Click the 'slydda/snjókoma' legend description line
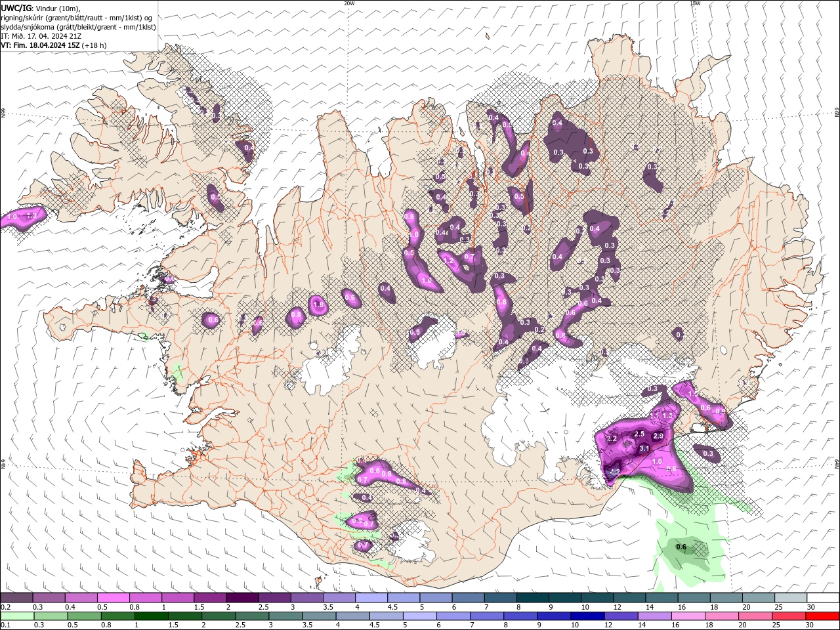The image size is (840, 630). [x=79, y=27]
